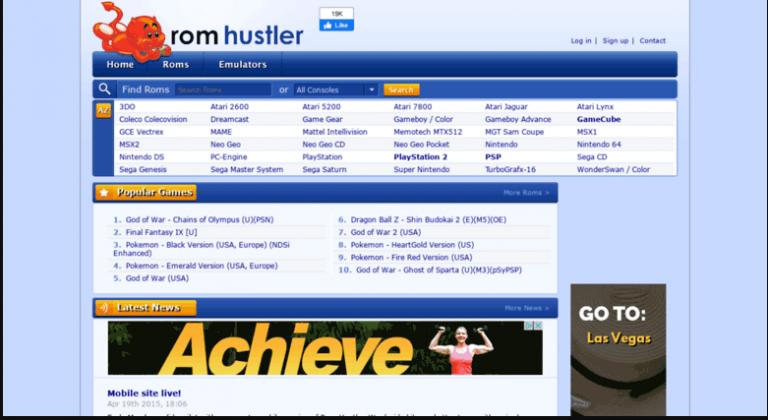The width and height of the screenshot is (768, 420).
Task: Click the Search Roms text field
Action: pyautogui.click(x=222, y=90)
